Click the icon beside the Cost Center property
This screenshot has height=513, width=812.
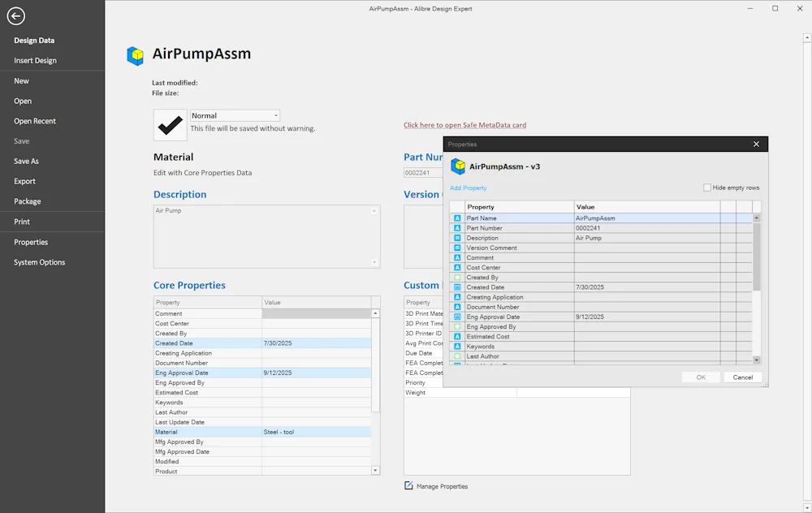click(457, 268)
